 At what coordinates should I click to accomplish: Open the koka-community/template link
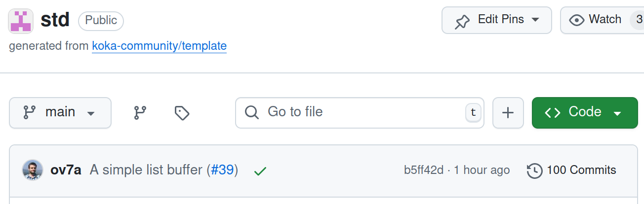click(x=159, y=46)
